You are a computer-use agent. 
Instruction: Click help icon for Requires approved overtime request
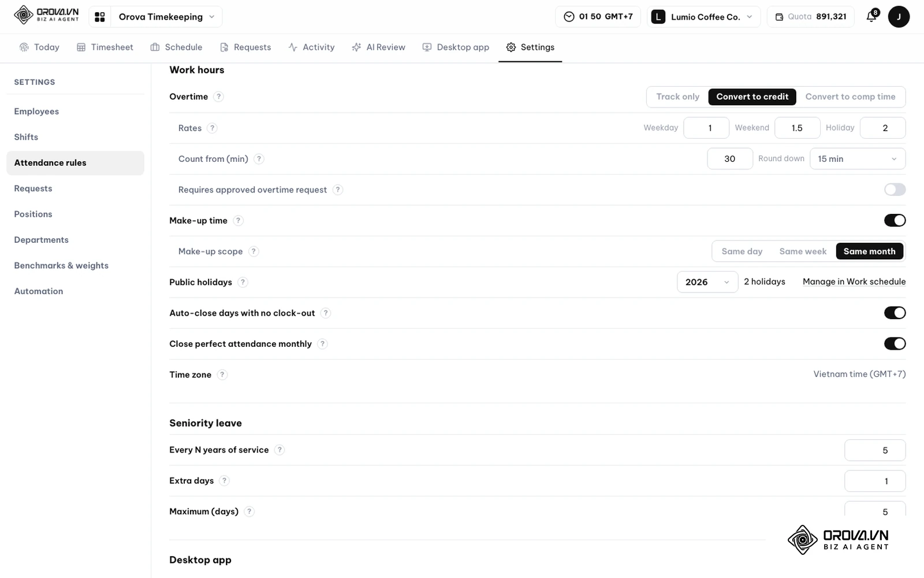click(338, 190)
